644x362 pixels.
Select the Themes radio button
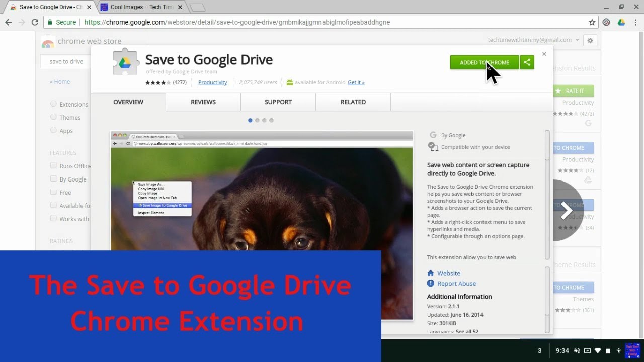tap(53, 117)
